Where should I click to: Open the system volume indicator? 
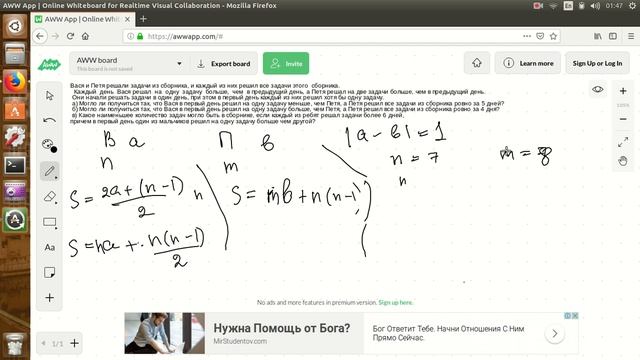[x=595, y=6]
